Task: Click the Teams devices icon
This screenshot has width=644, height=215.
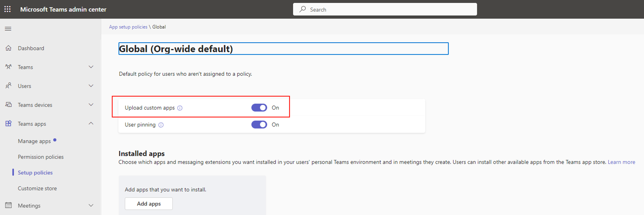Action: point(9,105)
